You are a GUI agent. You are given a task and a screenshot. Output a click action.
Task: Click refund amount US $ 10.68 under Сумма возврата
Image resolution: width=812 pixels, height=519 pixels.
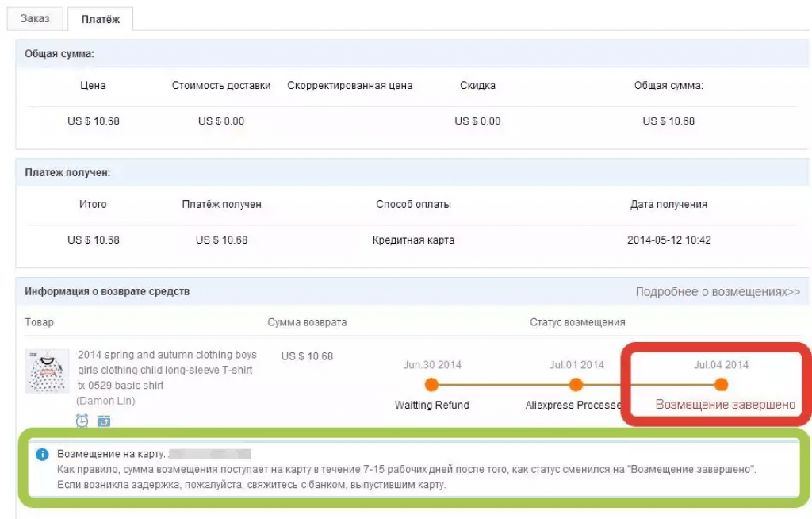pyautogui.click(x=307, y=357)
